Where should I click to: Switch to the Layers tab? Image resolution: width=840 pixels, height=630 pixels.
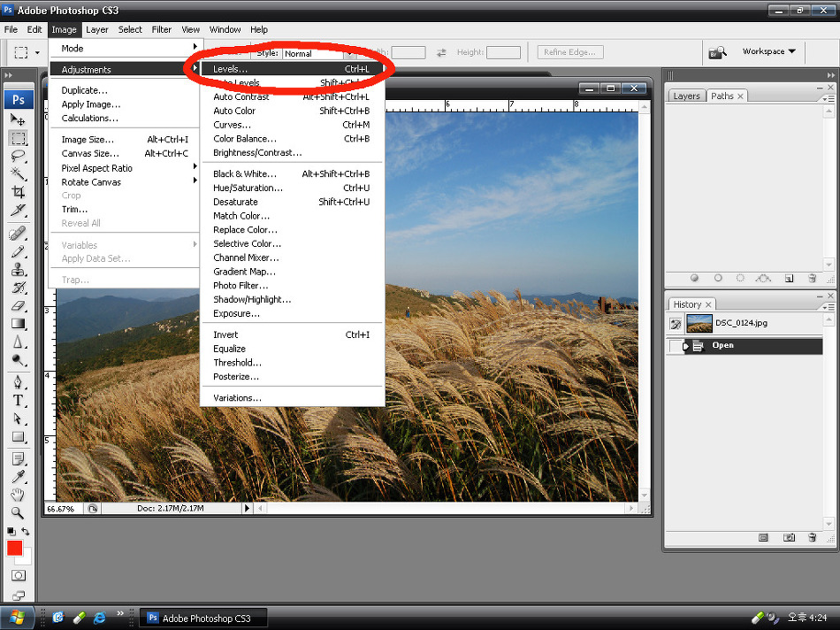686,96
